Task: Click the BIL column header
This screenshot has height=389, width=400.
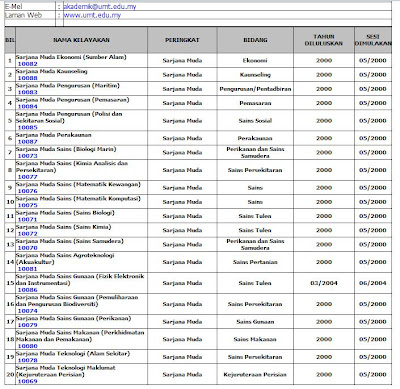Action: (10, 40)
